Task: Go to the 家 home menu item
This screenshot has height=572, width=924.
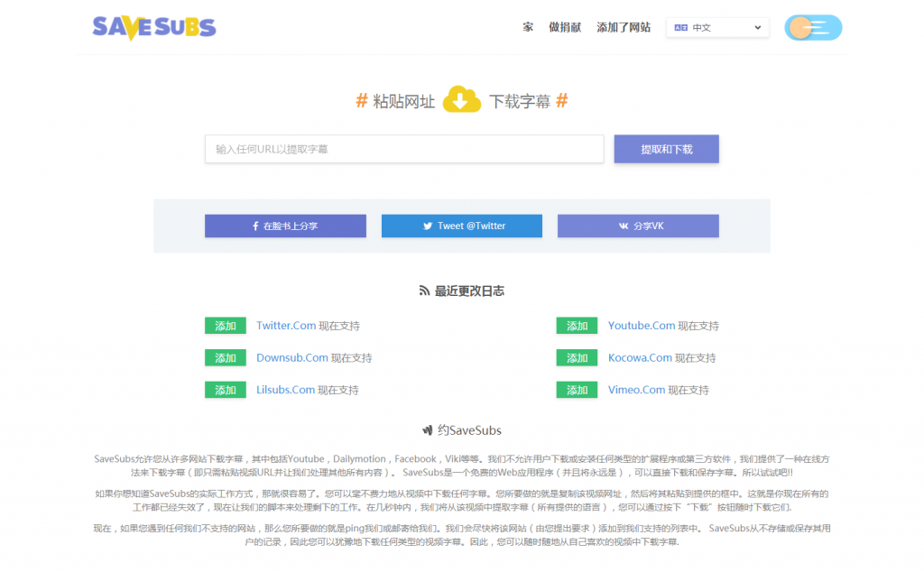Action: (x=528, y=27)
